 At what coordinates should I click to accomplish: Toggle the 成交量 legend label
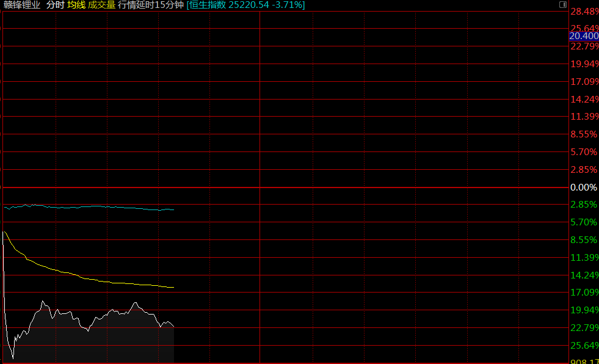(101, 5)
